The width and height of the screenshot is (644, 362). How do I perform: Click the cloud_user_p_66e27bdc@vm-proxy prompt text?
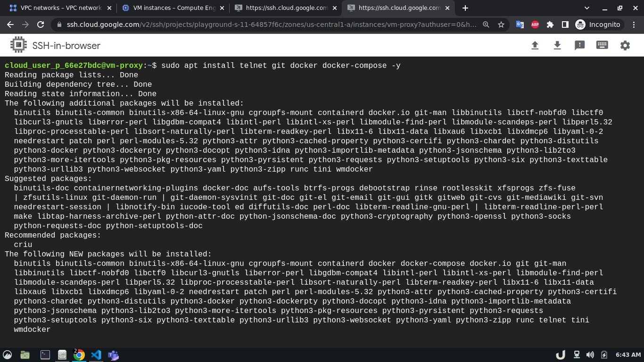tap(74, 66)
